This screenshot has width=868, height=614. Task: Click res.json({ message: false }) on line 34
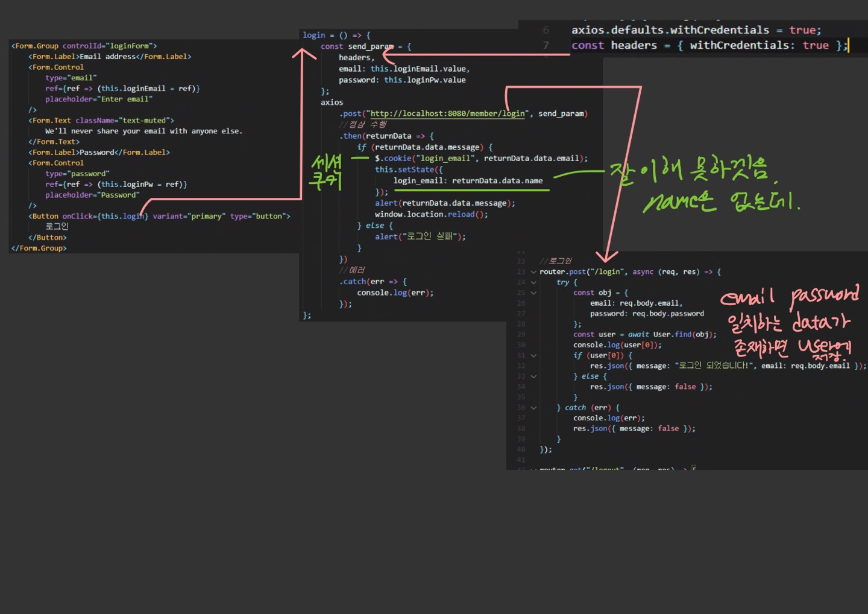tap(651, 387)
